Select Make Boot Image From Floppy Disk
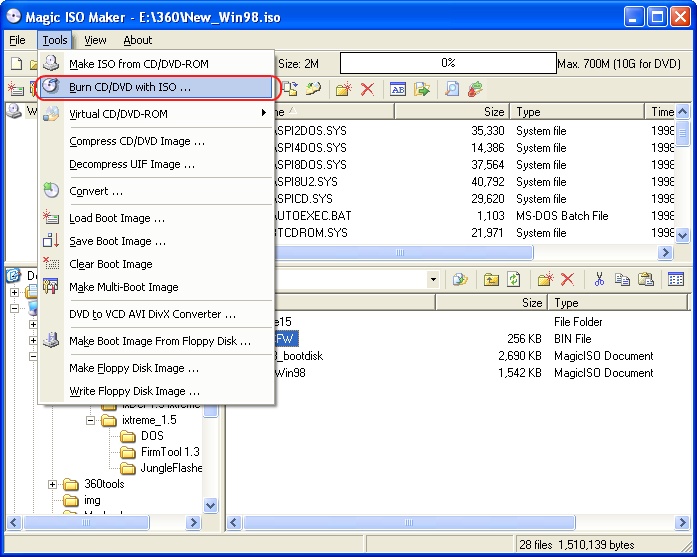The image size is (697, 557). click(x=156, y=341)
